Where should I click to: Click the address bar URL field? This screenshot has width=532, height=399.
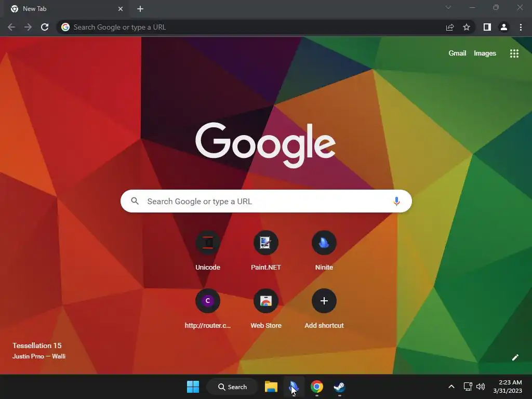(x=252, y=27)
